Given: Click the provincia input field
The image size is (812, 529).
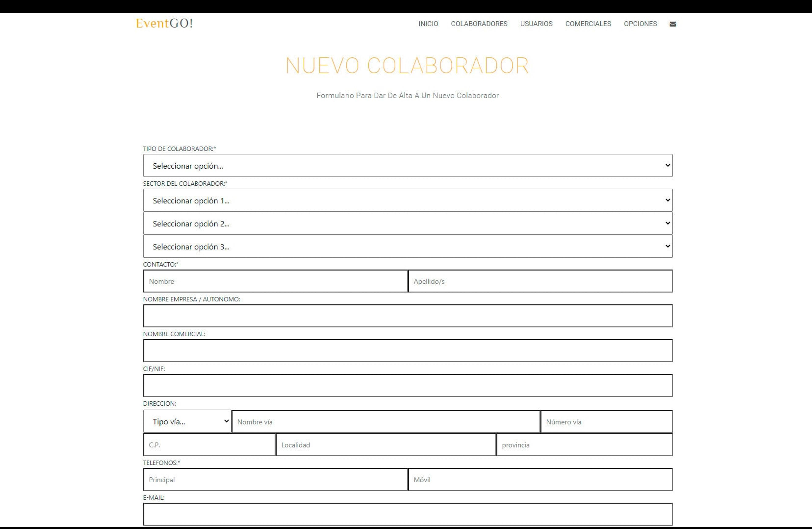Looking at the screenshot, I should [x=584, y=445].
